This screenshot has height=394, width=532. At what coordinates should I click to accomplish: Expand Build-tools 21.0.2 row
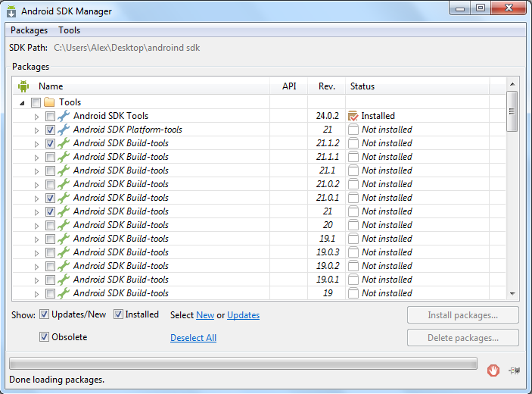click(x=36, y=185)
